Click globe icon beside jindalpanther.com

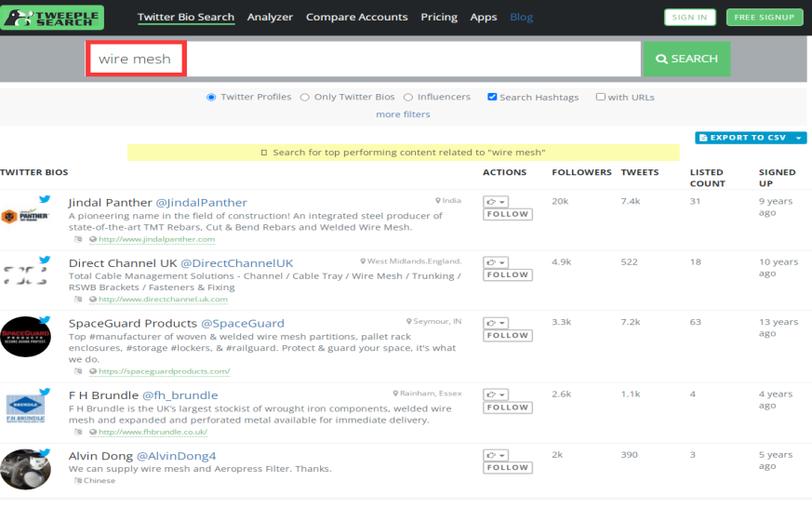(x=93, y=239)
